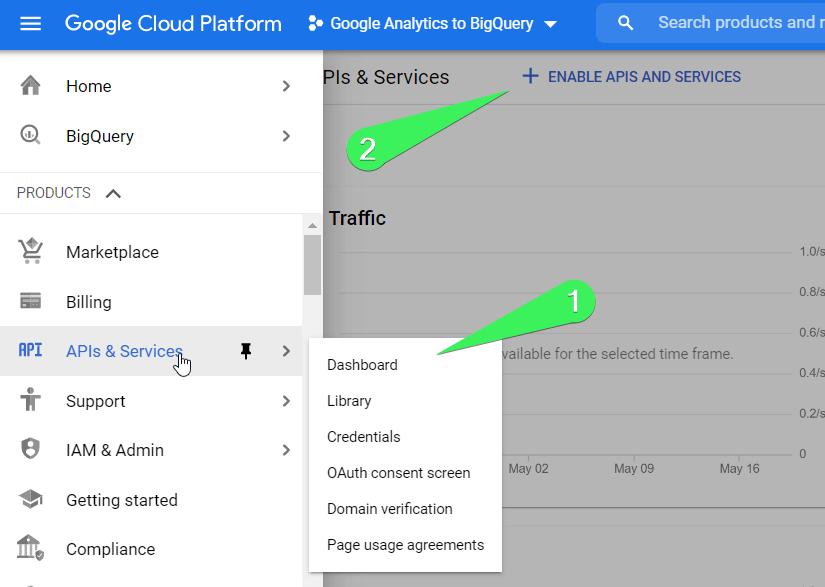The image size is (825, 587).
Task: Click ENABLE APIS AND SERVICES
Action: pos(644,77)
